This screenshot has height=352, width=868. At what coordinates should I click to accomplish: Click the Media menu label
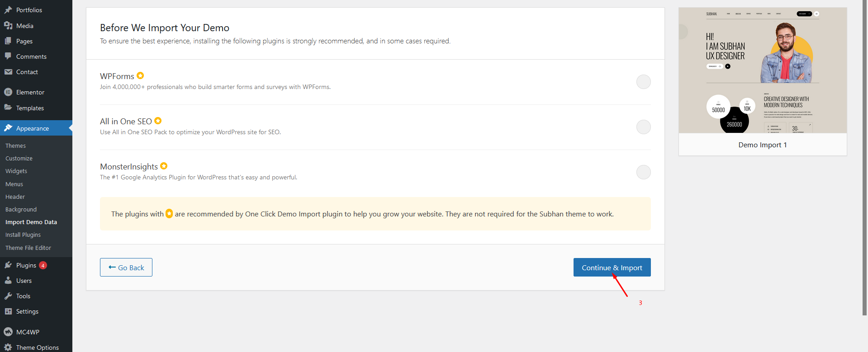pyautogui.click(x=25, y=26)
